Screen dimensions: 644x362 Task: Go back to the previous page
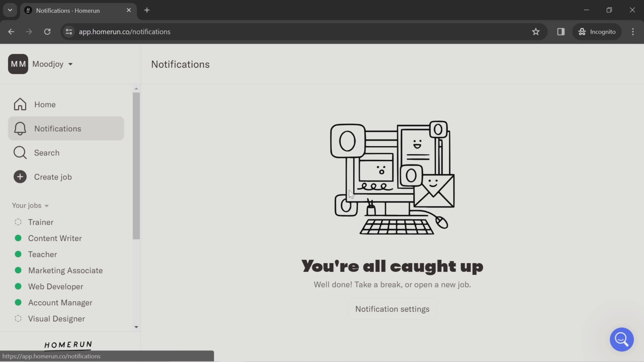click(x=11, y=32)
